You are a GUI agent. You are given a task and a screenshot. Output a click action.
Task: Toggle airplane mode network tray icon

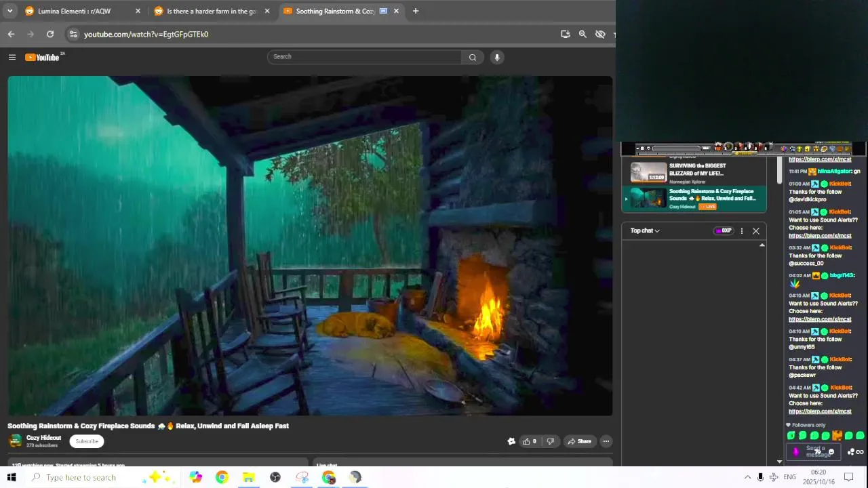tap(774, 477)
